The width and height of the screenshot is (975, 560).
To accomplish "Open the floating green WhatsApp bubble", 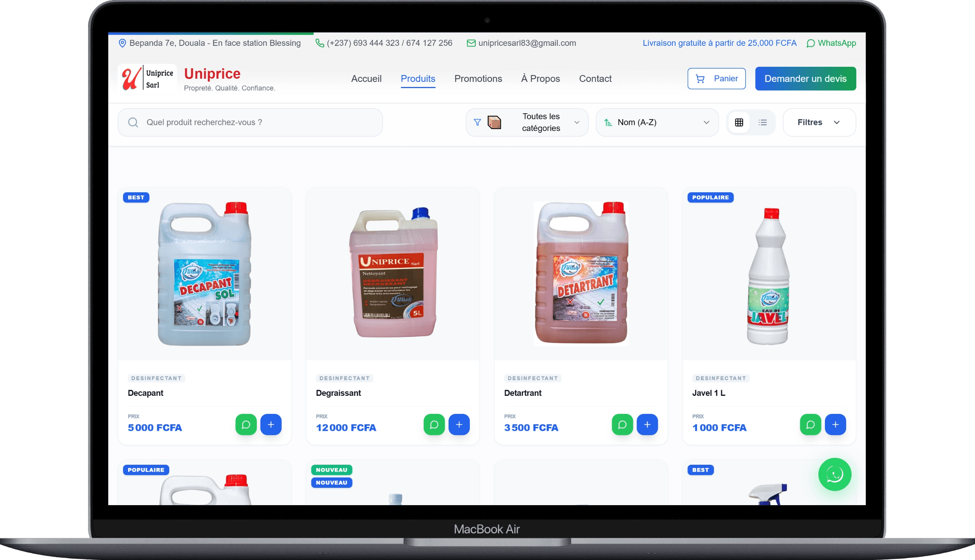I will [835, 474].
